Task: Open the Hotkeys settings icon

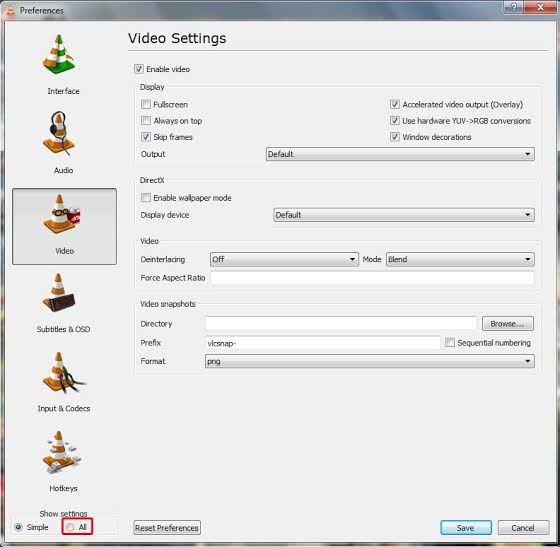Action: tap(61, 452)
